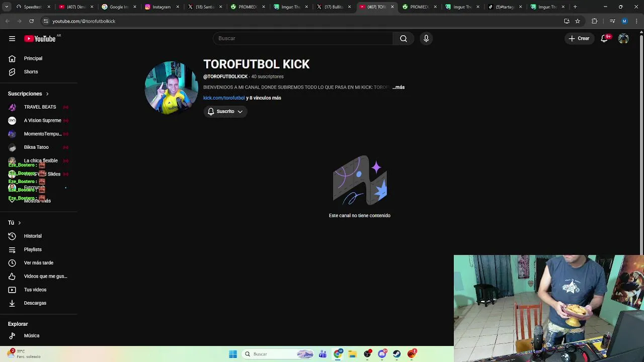The image size is (644, 362).
Task: Switch to the Speedtest tab
Action: [x=33, y=7]
